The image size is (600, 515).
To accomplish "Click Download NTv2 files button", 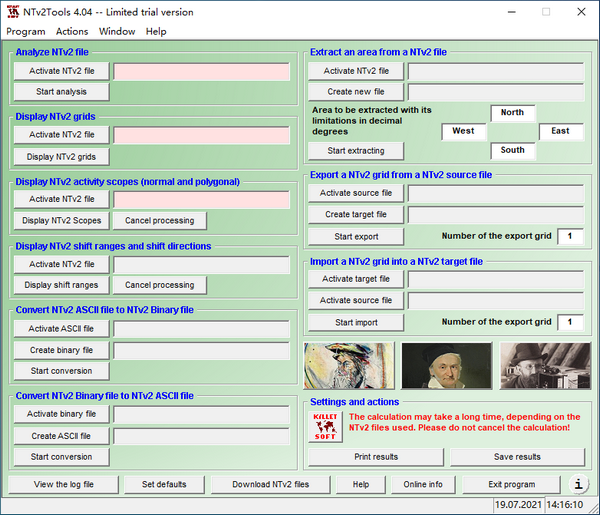I will click(271, 484).
